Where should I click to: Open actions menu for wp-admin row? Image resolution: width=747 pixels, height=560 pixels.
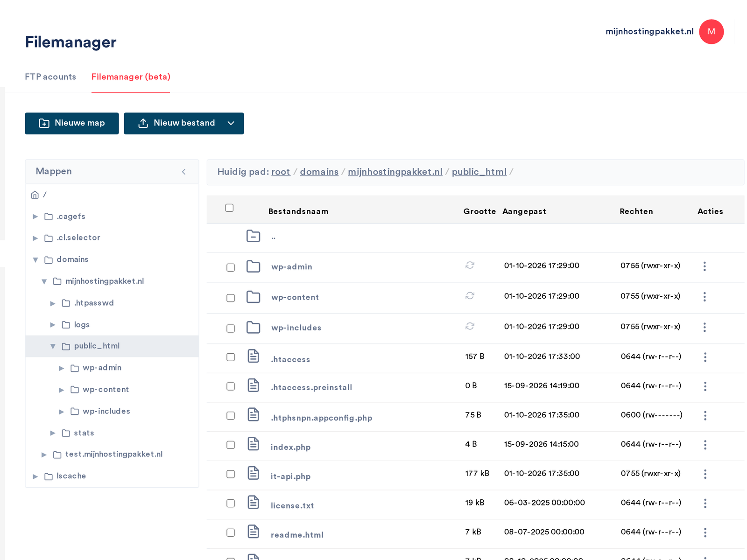click(x=705, y=266)
